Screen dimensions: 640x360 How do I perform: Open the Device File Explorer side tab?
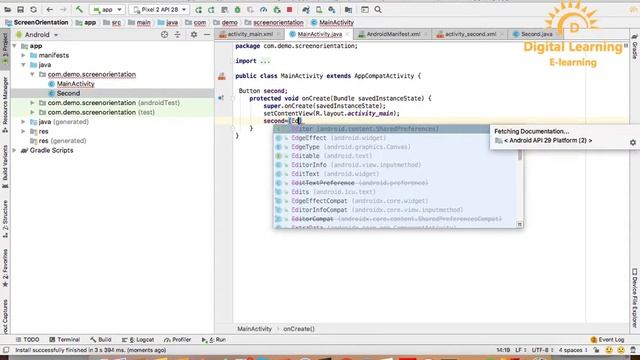click(635, 298)
